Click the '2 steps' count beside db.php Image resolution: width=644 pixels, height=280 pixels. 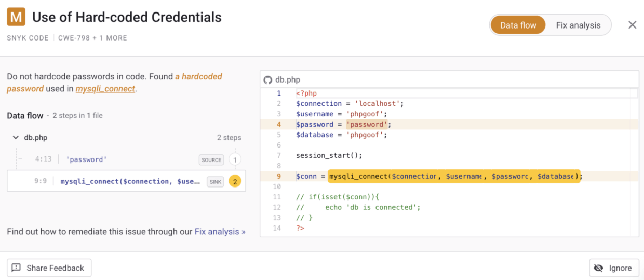coord(229,138)
